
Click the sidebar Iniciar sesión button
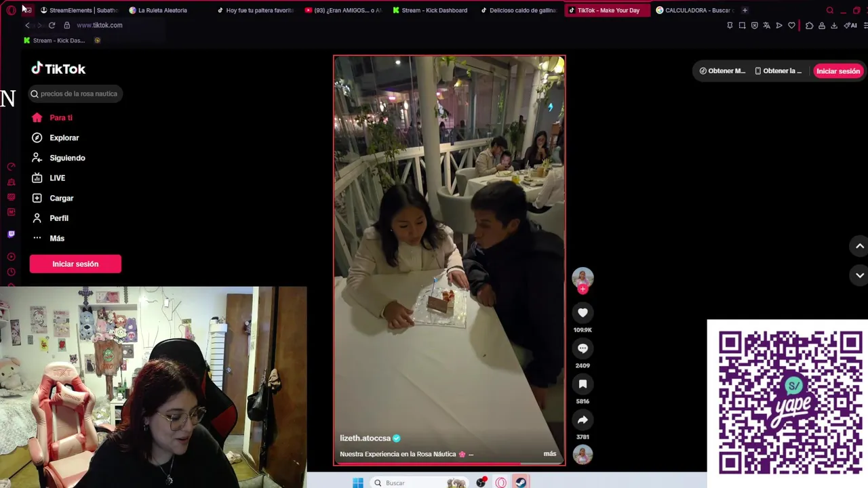[x=75, y=264]
